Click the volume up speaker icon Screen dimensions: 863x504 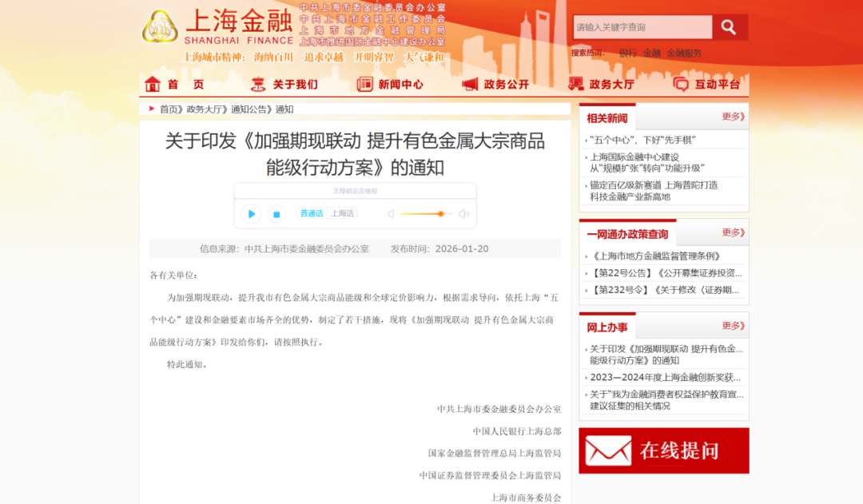coord(464,213)
